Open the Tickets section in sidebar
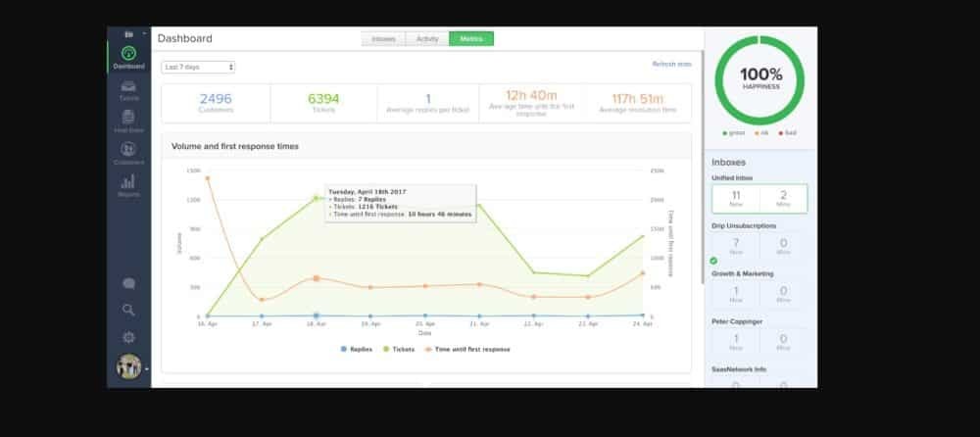This screenshot has height=437, width=980. [x=128, y=88]
